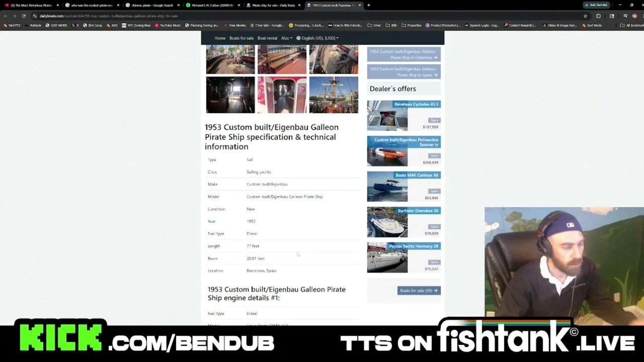This screenshot has width=644, height=362.
Task: Click Home in the site navigation
Action: click(220, 38)
